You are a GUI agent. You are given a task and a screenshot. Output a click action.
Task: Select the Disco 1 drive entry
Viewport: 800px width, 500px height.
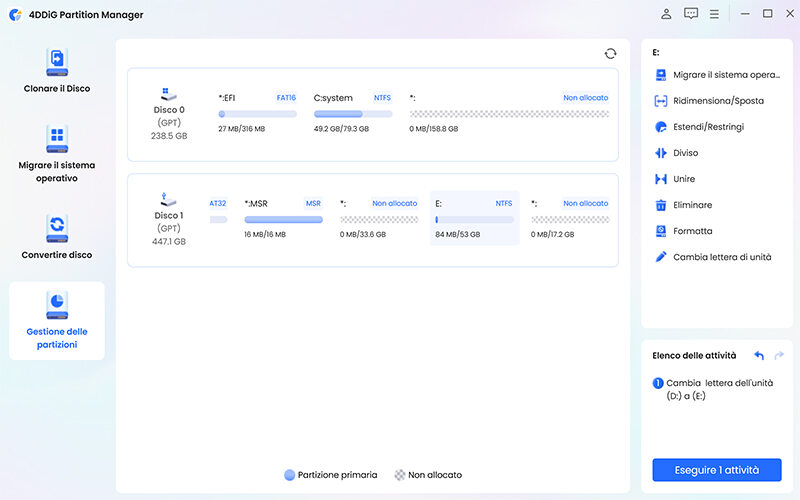pos(168,220)
